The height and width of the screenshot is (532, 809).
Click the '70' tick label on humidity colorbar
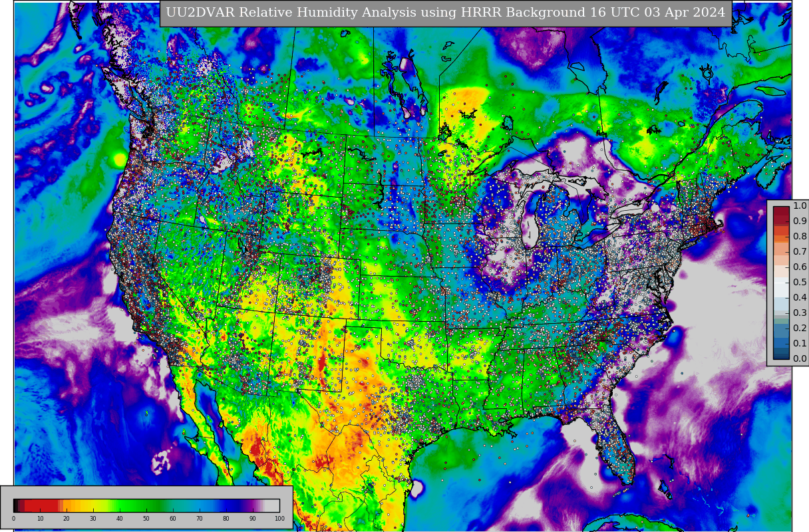pyautogui.click(x=200, y=519)
